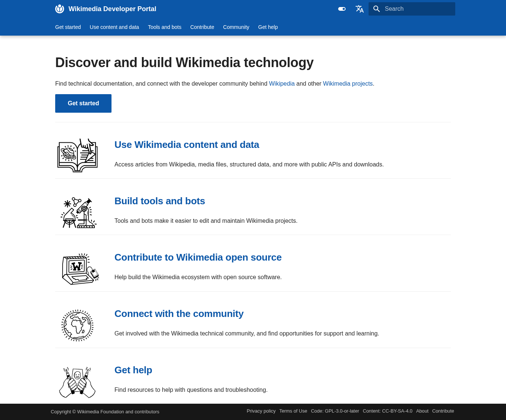
Task: Open Tools and bots nav item
Action: pos(164,27)
